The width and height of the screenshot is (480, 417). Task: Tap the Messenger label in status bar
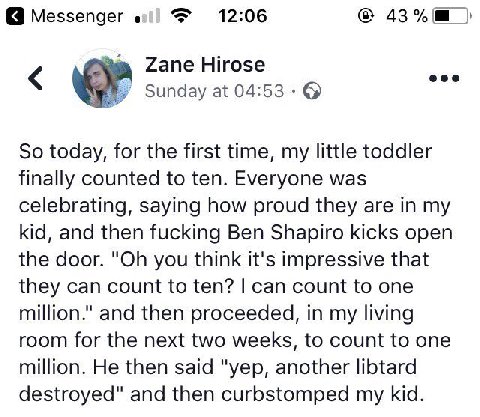[x=77, y=16]
